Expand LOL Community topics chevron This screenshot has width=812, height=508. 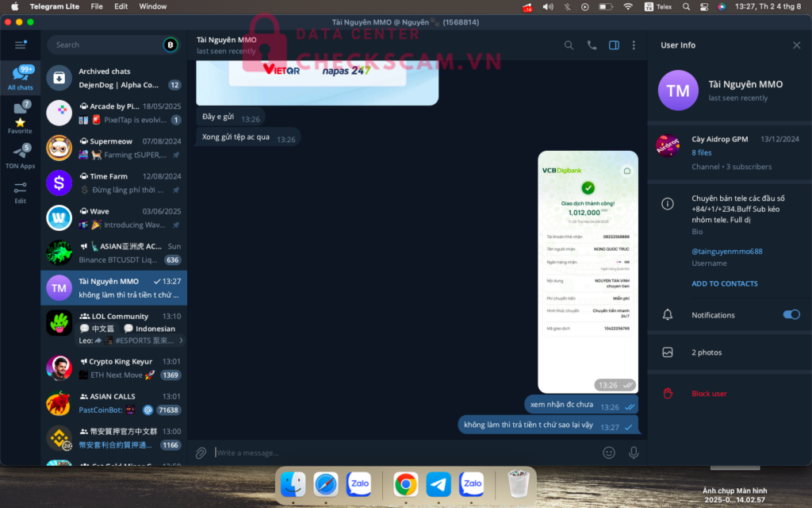click(181, 341)
